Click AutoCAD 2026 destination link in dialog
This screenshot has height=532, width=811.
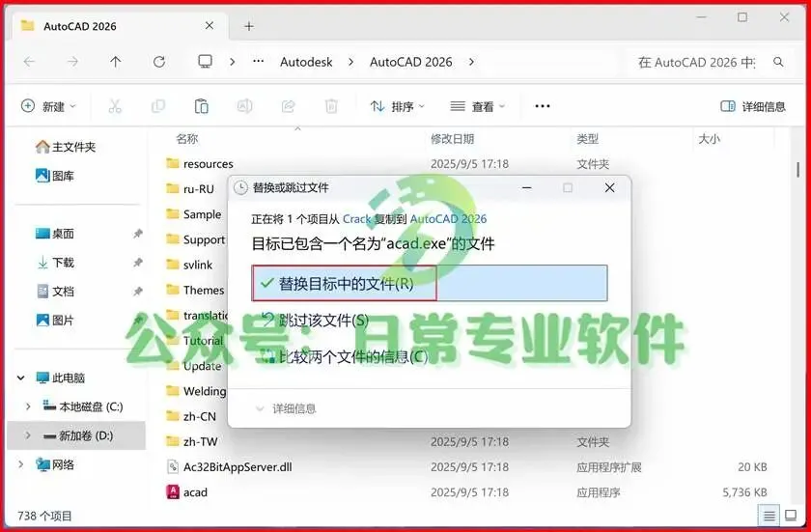click(x=448, y=219)
